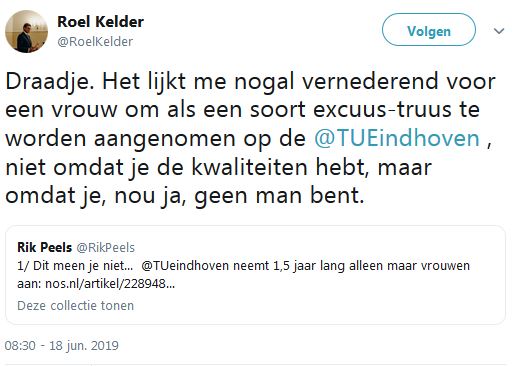The height and width of the screenshot is (366, 520).
Task: Click the Roel Kelder display name
Action: click(100, 22)
